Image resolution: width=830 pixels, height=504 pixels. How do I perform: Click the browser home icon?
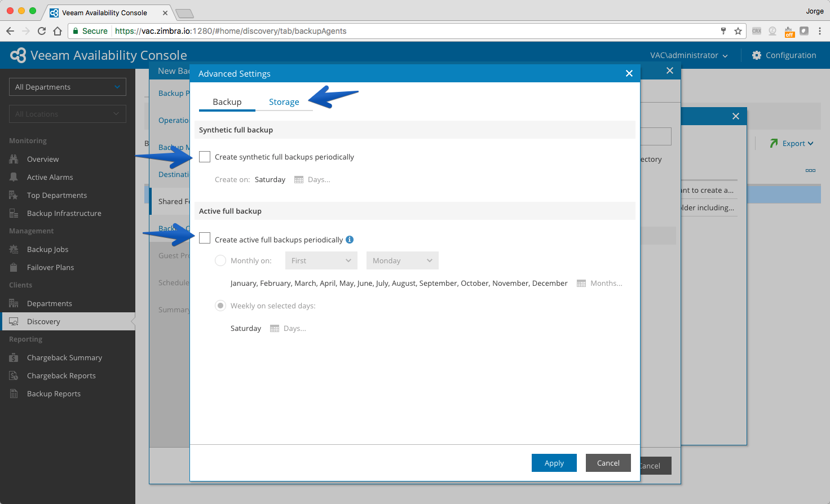58,31
